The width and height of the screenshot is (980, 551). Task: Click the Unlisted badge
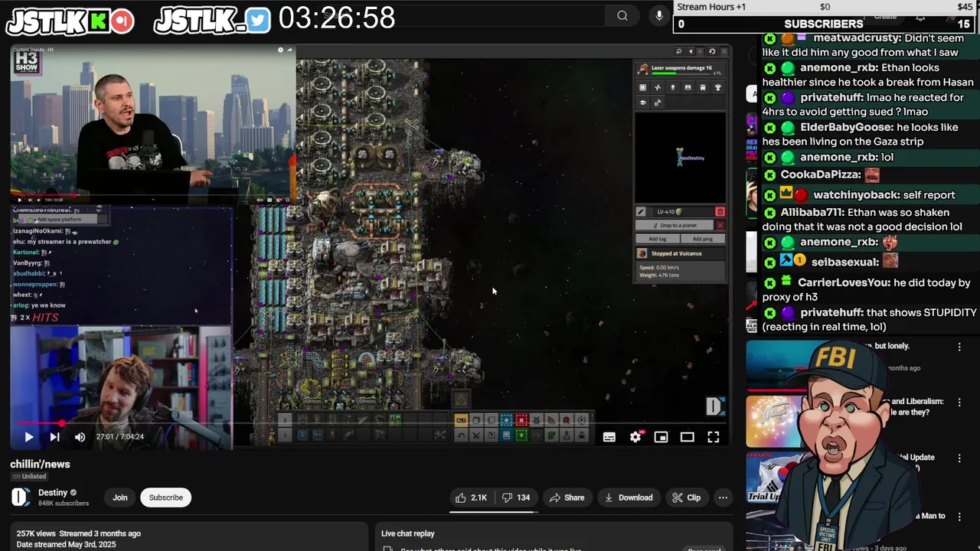[29, 477]
